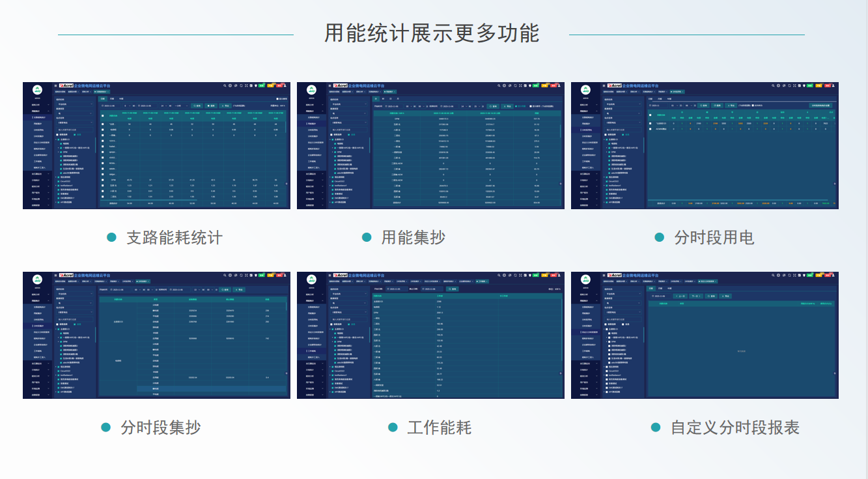
Task: Click round green avatar logo in 分时段集抄 screenshot
Action: [37, 279]
